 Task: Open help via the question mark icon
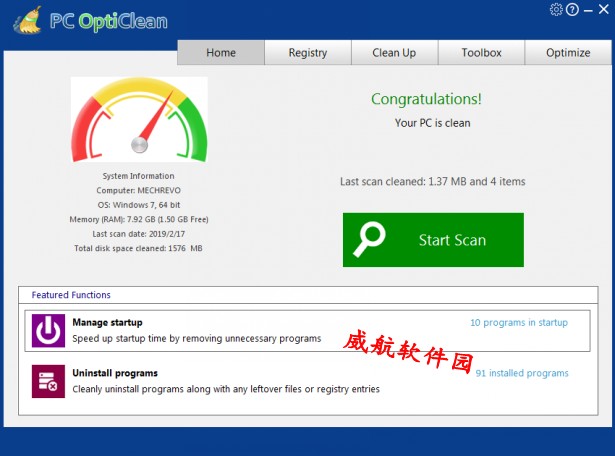(x=572, y=9)
